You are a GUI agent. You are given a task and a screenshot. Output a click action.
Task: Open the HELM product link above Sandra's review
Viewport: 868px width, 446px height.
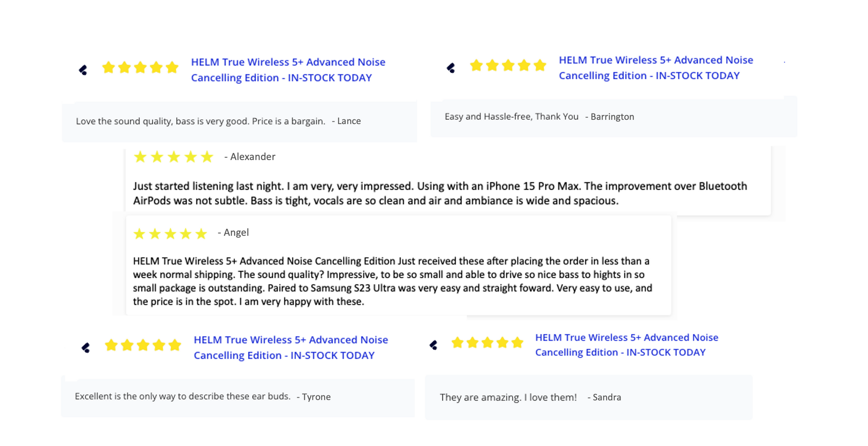626,345
